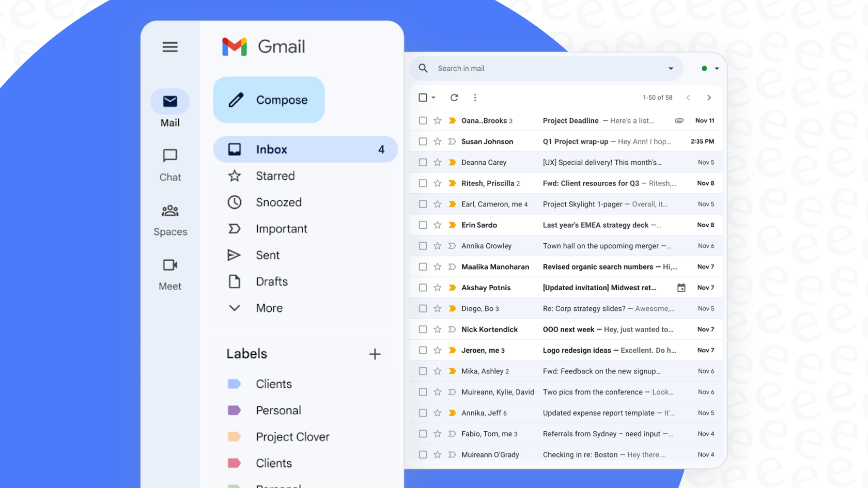Click the Project Clover label color swatch
The image size is (868, 488).
[235, 436]
